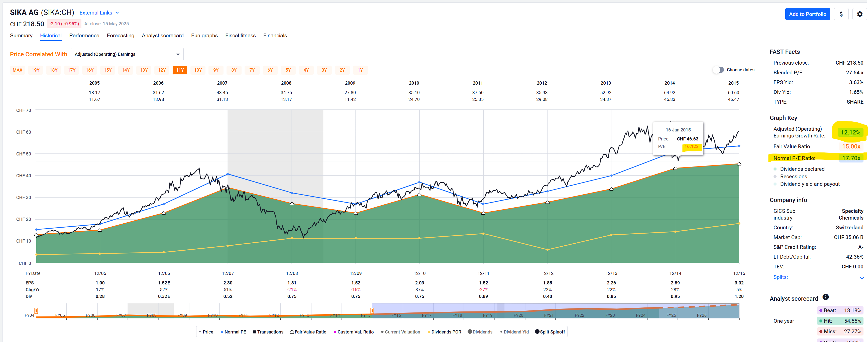The height and width of the screenshot is (342, 868).
Task: Select the MAX time range
Action: (x=18, y=70)
